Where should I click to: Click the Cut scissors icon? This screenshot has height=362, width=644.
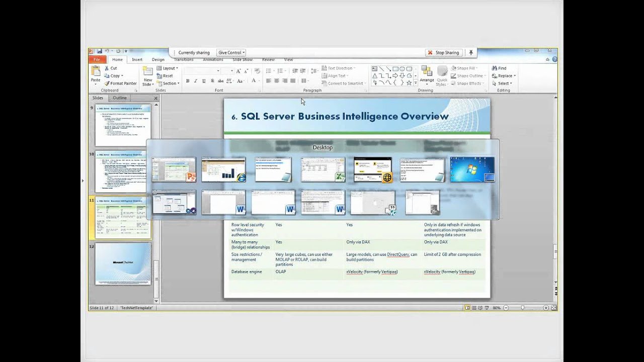point(107,68)
